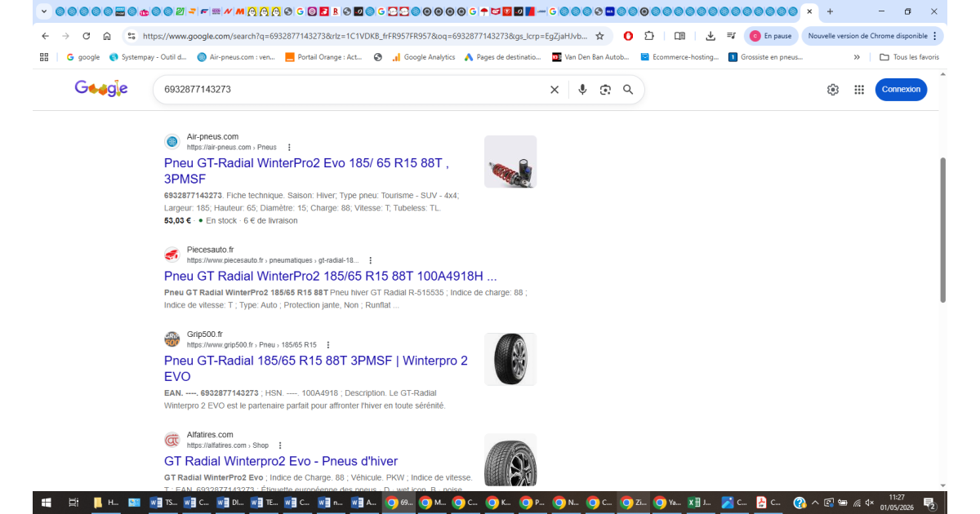Open more options for Air-pneus.com result

289,148
